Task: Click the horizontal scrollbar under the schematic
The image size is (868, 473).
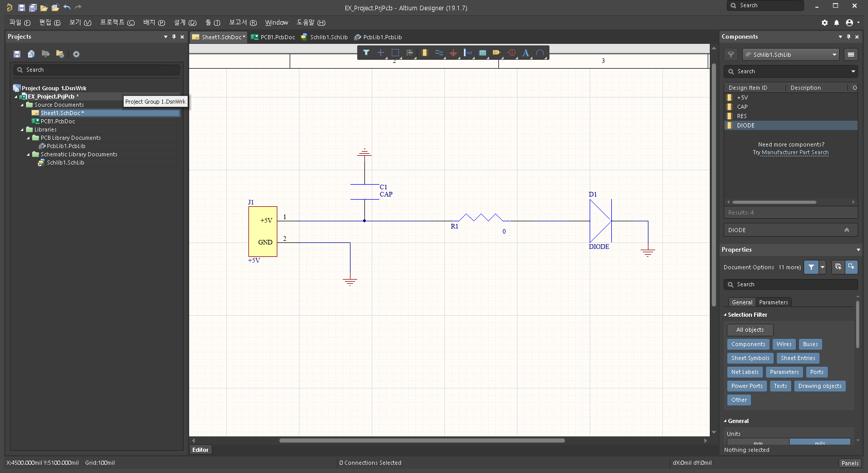Action: 422,441
